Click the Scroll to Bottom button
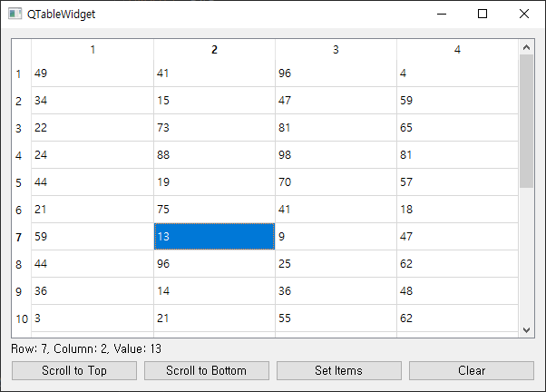This screenshot has width=546, height=392. click(207, 370)
